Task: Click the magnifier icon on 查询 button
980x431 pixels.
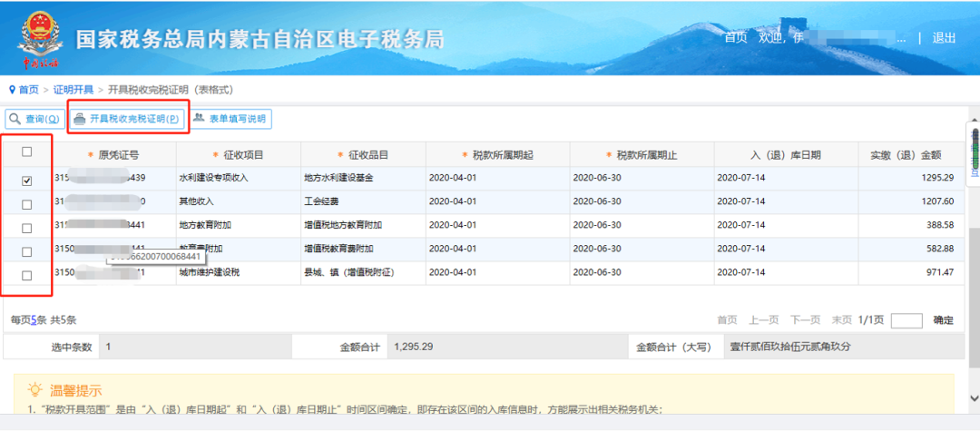Action: click(15, 119)
